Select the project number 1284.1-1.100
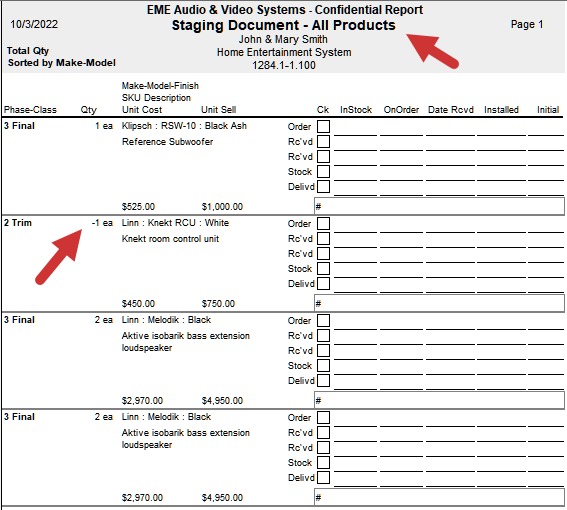This screenshot has width=567, height=510. (284, 65)
